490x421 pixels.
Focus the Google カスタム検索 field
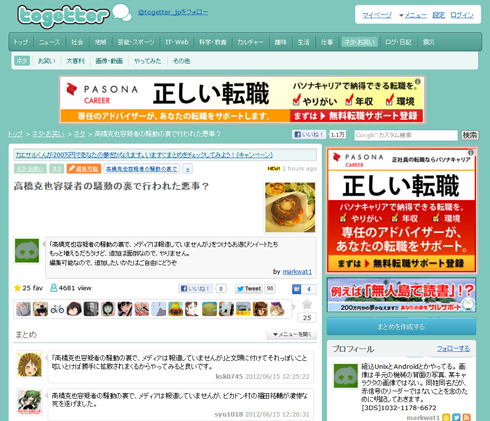tap(406, 135)
